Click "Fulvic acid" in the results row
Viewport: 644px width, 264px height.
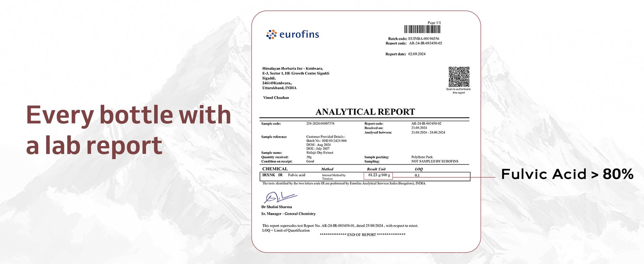point(297,175)
